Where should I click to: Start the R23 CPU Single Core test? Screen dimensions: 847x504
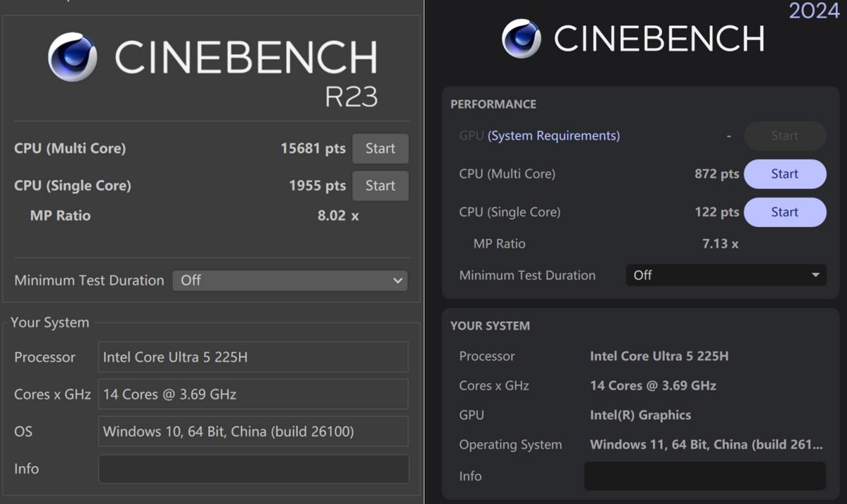380,186
